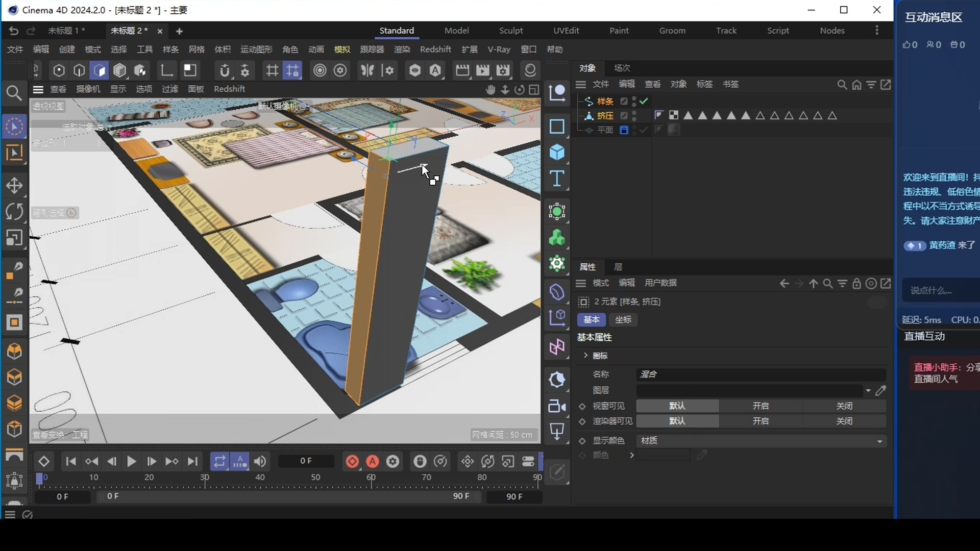Select the Rotate tool in the left toolbar
Screen dimensions: 980x551
click(x=14, y=212)
